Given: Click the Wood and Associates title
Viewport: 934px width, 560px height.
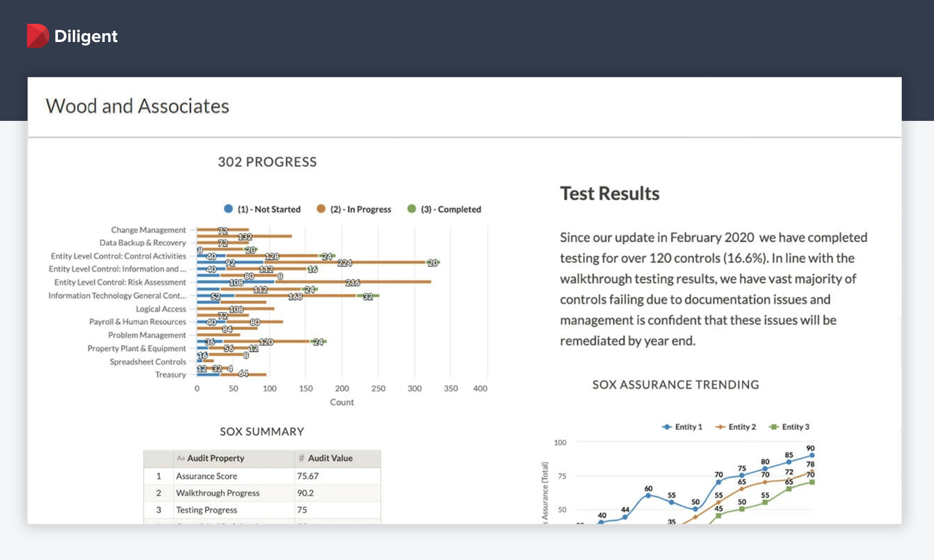Looking at the screenshot, I should click(137, 106).
